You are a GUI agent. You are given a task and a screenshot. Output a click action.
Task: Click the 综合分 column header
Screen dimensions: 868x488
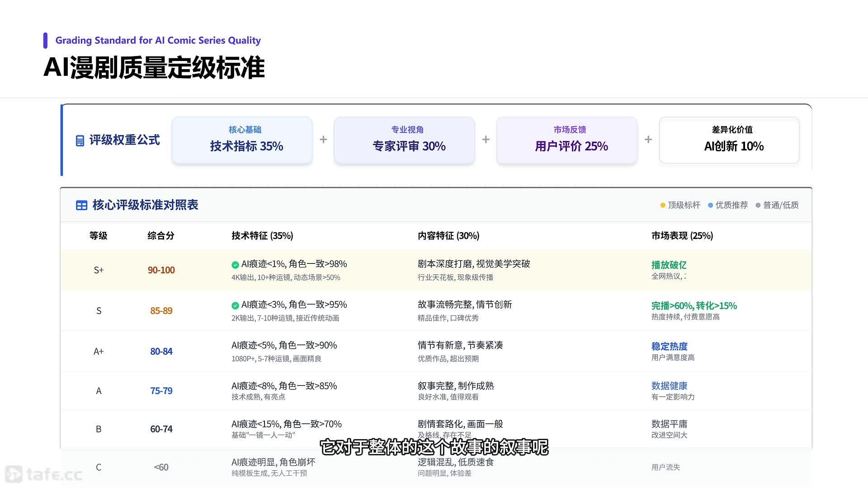pos(161,236)
